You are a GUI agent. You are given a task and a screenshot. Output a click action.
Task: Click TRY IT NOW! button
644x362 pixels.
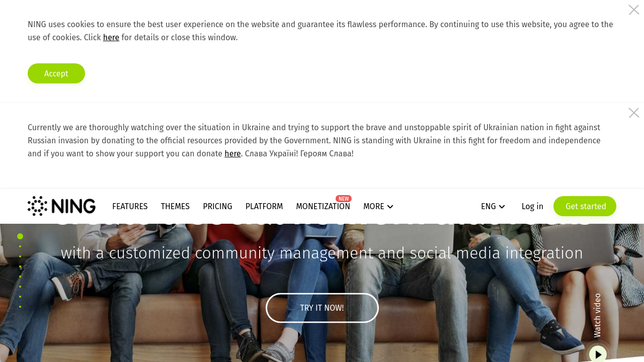(322, 308)
